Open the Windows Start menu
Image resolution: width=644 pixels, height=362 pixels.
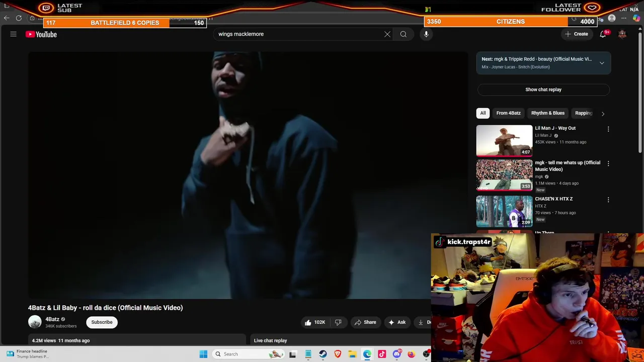203,354
